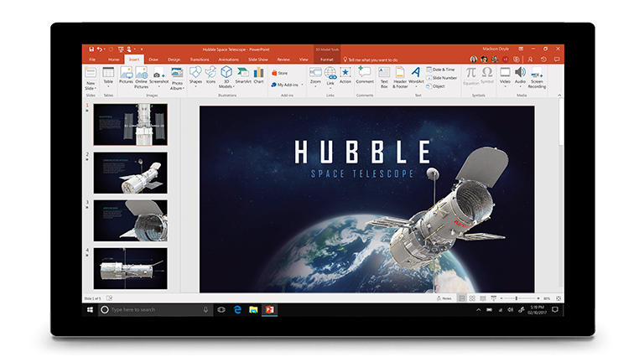Save the presentation from Quick Access
The image size is (644, 362).
[91, 49]
